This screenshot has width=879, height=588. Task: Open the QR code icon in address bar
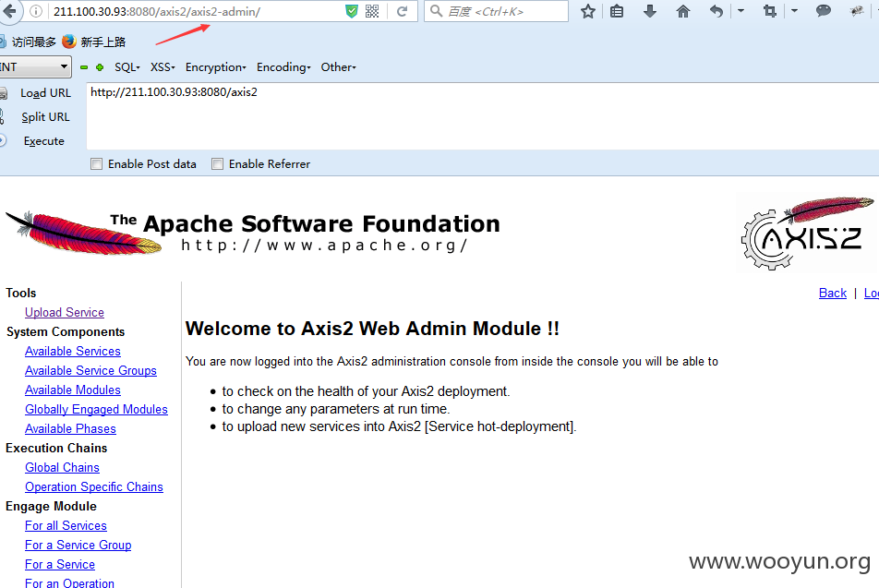tap(372, 11)
